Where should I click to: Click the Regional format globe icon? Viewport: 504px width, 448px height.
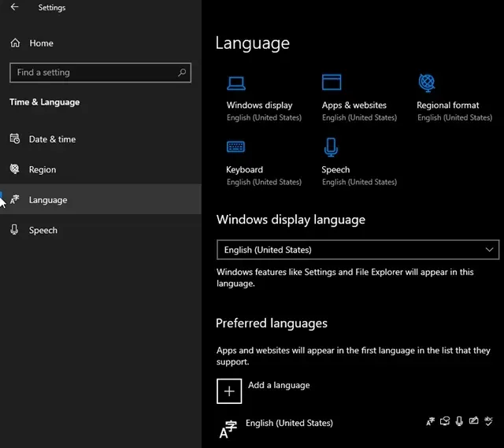point(427,83)
